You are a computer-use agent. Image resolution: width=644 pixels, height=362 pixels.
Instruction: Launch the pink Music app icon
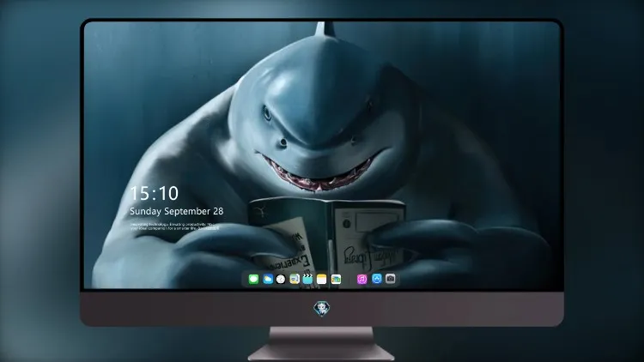coord(361,279)
